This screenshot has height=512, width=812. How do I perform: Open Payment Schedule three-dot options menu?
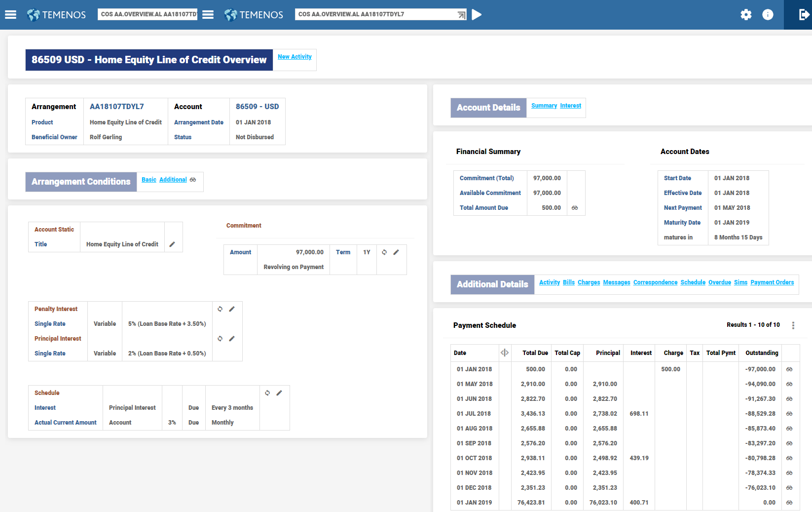(x=793, y=325)
